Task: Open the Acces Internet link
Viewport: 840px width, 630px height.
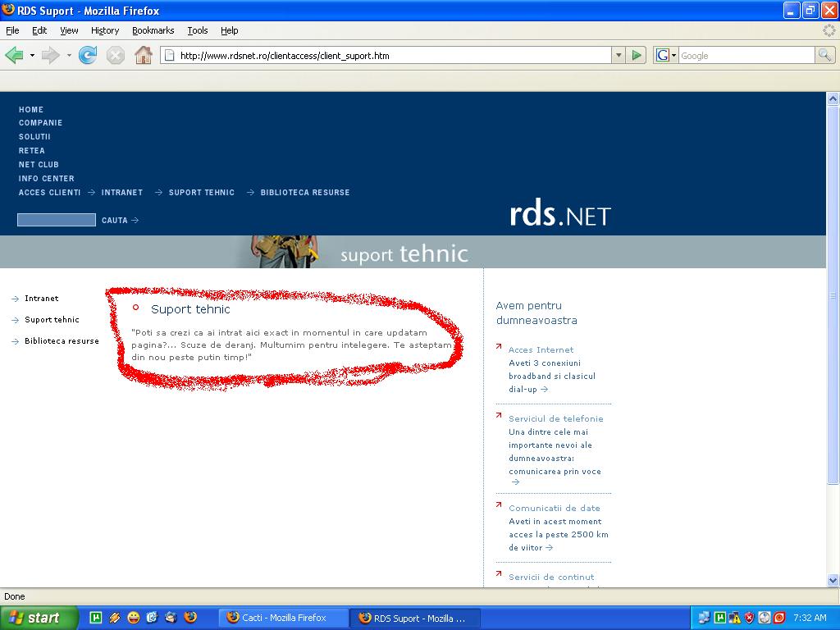Action: pyautogui.click(x=541, y=349)
